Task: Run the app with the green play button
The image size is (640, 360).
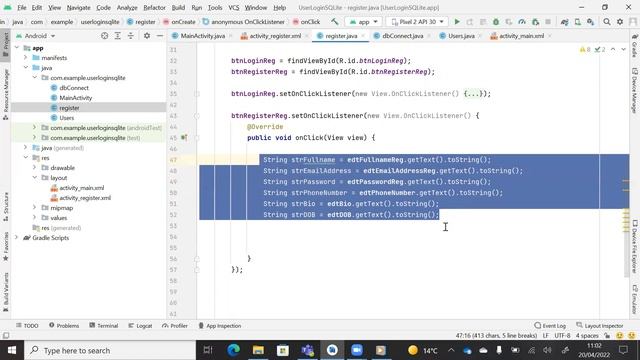Action: pyautogui.click(x=457, y=22)
